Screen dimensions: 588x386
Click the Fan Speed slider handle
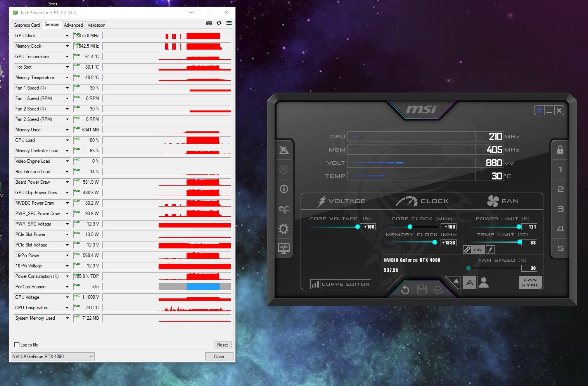469,268
